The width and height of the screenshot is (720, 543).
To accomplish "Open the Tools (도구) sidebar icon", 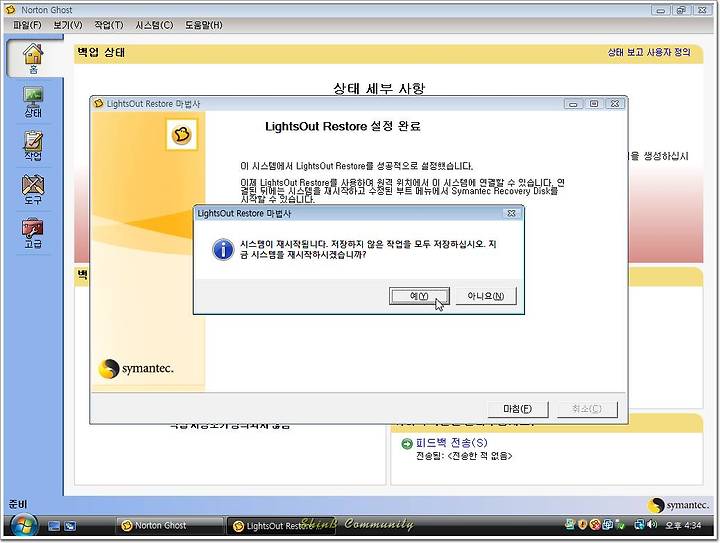I will click(x=33, y=190).
